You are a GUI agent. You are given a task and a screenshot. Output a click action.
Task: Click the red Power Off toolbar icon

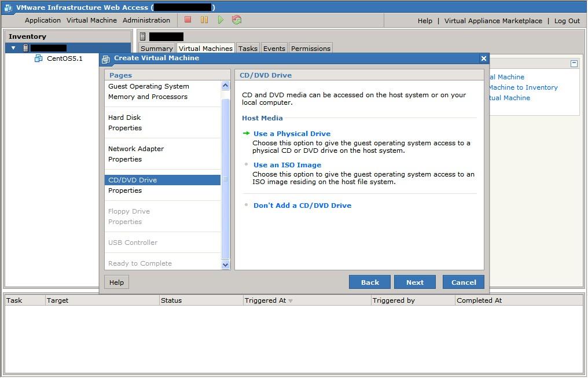pyautogui.click(x=188, y=20)
